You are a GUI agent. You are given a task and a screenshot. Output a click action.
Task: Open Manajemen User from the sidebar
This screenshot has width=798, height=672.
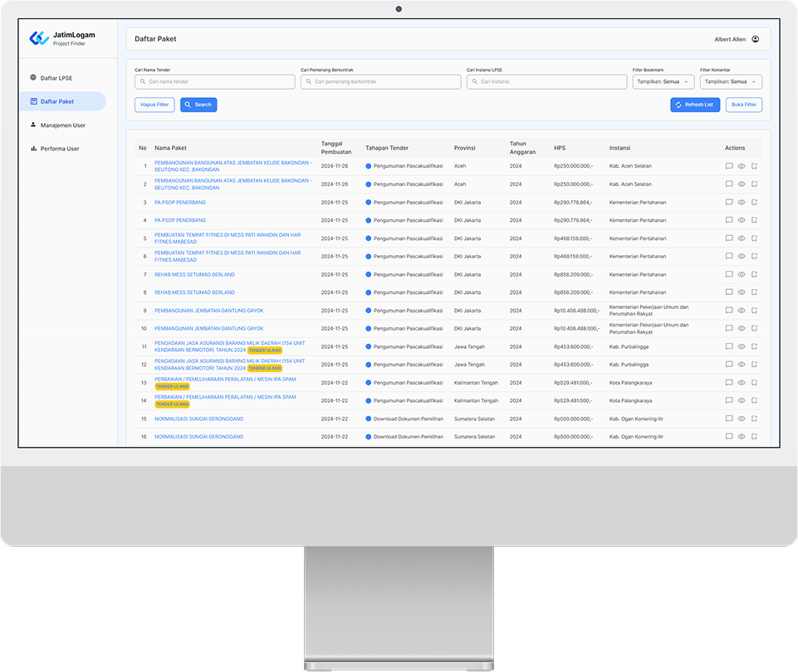[62, 125]
